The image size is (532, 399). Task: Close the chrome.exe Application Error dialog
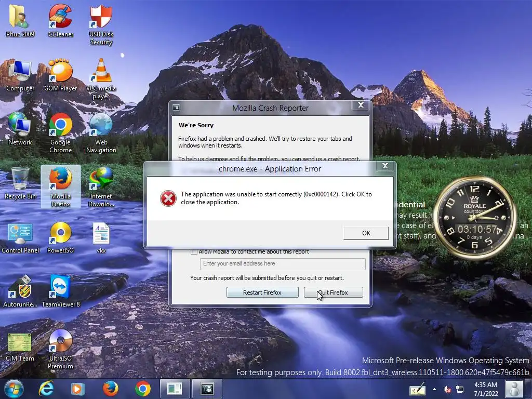click(385, 166)
